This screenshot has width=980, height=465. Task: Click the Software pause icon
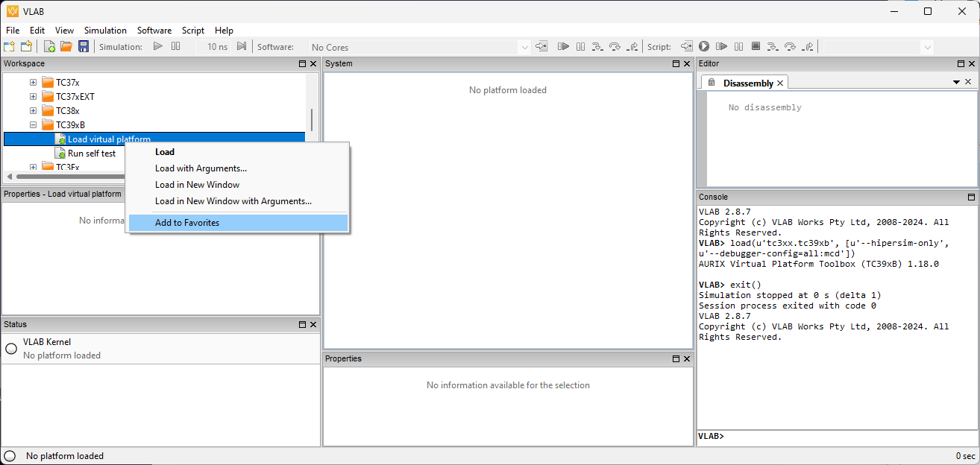(x=580, y=46)
